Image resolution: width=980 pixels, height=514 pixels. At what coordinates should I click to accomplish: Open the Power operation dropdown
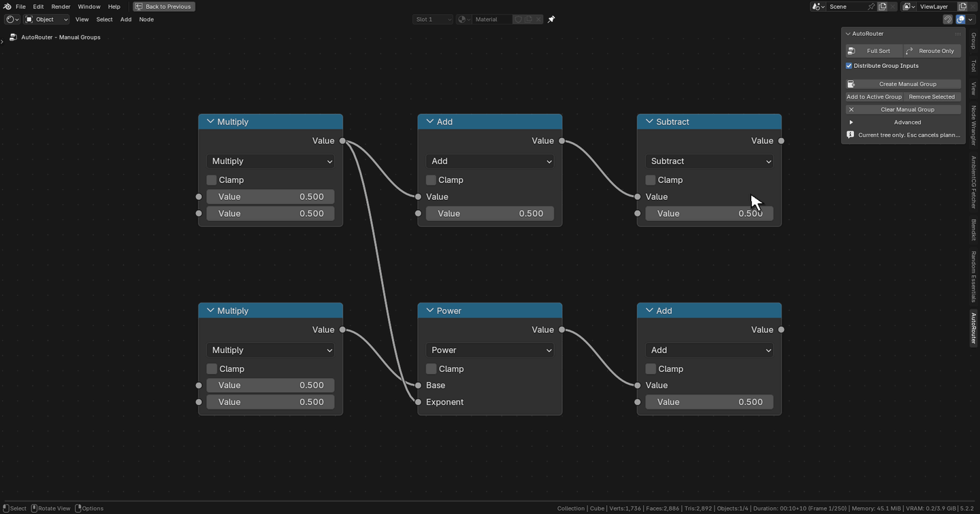[490, 350]
